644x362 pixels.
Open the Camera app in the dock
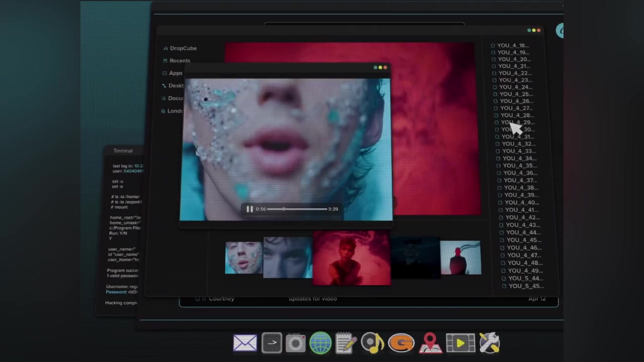pos(296,343)
